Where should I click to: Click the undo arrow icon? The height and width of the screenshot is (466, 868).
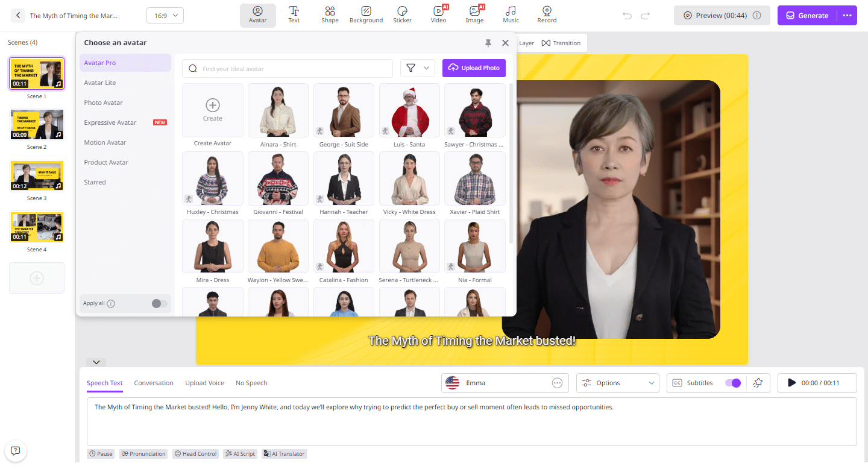(x=627, y=16)
